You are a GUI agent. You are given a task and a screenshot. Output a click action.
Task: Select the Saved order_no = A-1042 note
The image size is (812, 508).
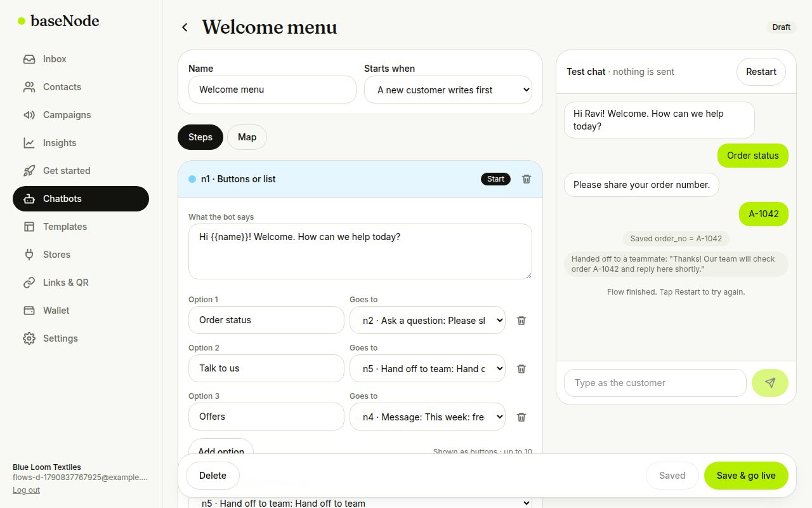[x=676, y=239]
